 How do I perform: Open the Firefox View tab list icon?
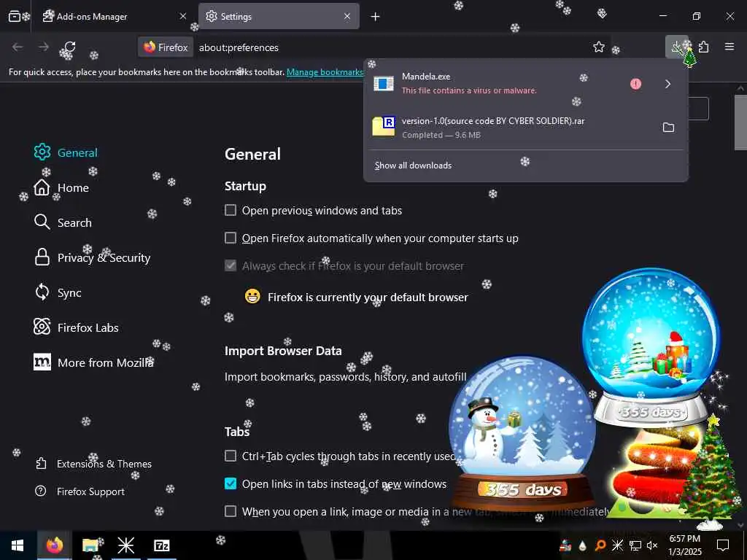(15, 17)
